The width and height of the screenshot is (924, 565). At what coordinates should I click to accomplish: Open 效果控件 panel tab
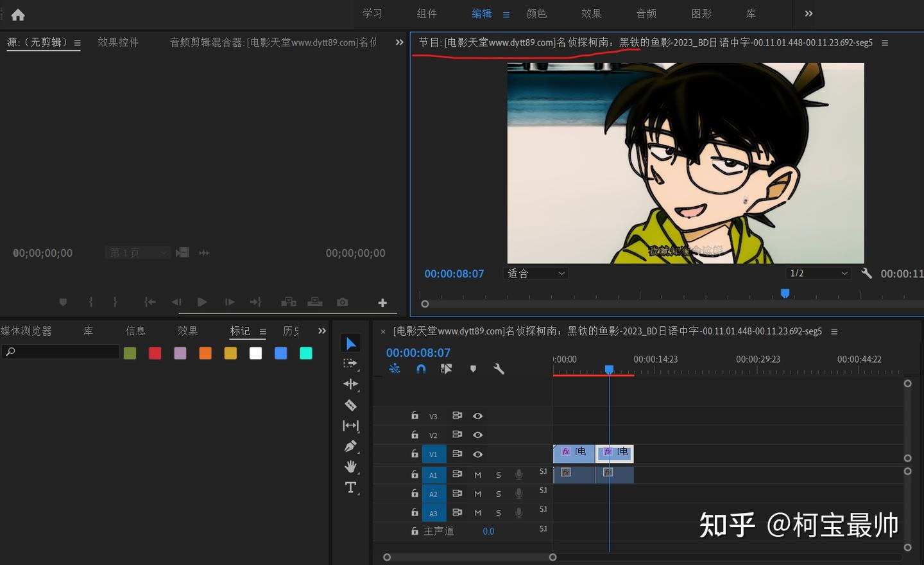[118, 42]
